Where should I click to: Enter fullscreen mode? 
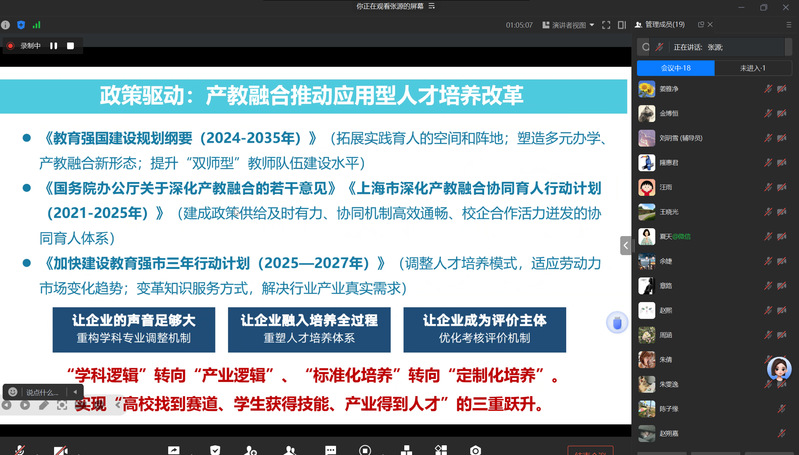coord(606,25)
